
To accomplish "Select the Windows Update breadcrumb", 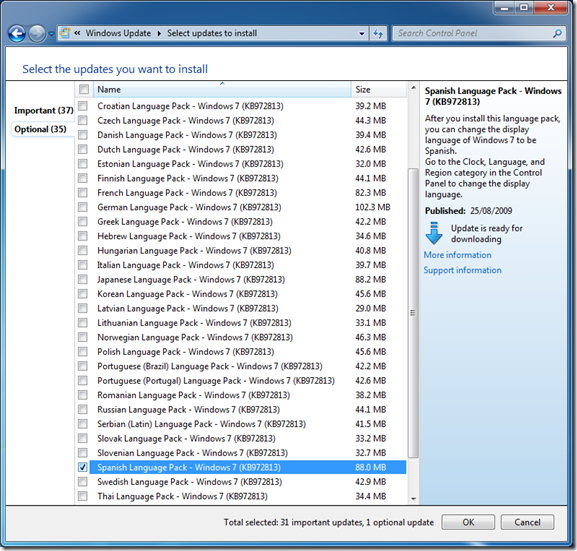I will tap(118, 33).
